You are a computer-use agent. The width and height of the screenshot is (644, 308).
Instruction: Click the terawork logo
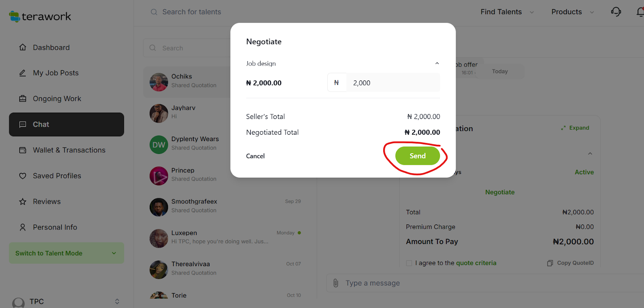[40, 16]
